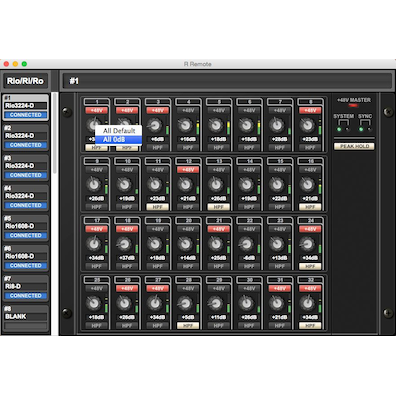Select the #8 BLANK device slot
The height and width of the screenshot is (396, 396).
click(25, 317)
